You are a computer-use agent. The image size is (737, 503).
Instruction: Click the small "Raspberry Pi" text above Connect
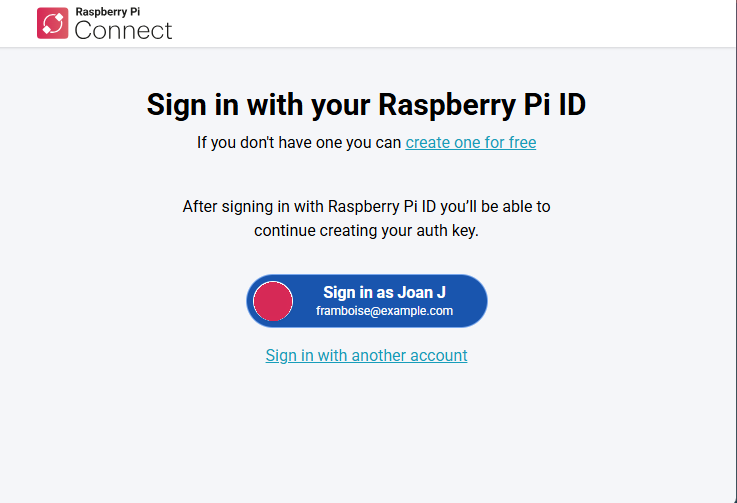click(x=109, y=12)
